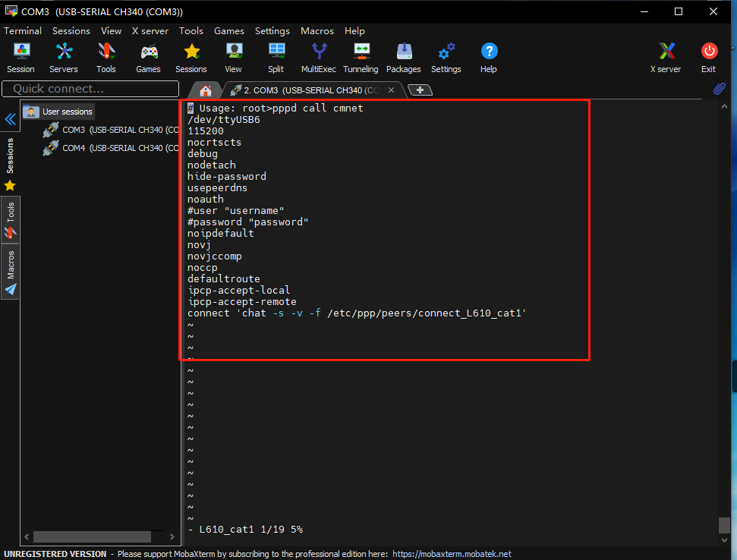Click the 'noipdefault' line in terminal
Image resolution: width=737 pixels, height=560 pixels.
pyautogui.click(x=220, y=234)
